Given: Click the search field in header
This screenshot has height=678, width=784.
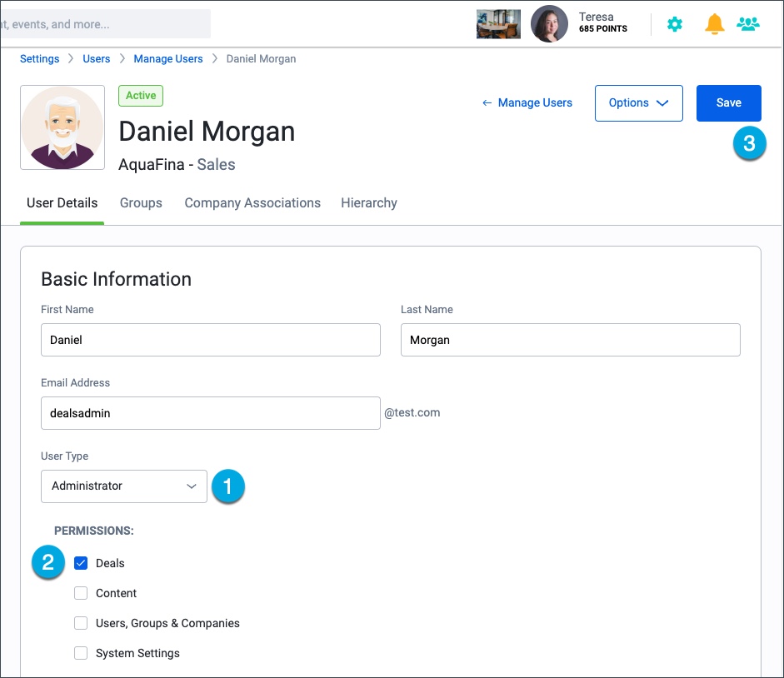Looking at the screenshot, I should point(106,24).
